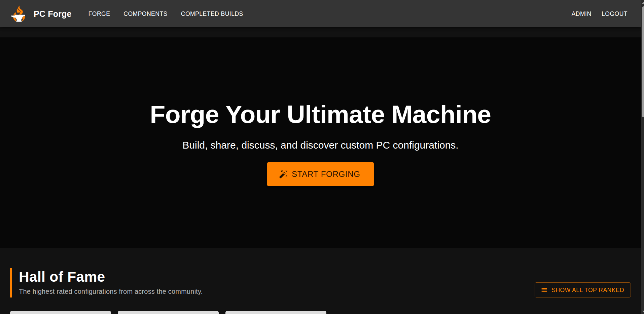
Task: Navigate to Completed Builds
Action: click(x=212, y=14)
